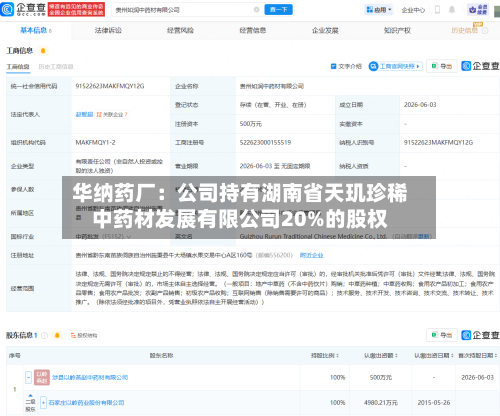Select 首次持股日期 cell 2026-06-03
This screenshot has width=500, height=416.
click(x=477, y=377)
